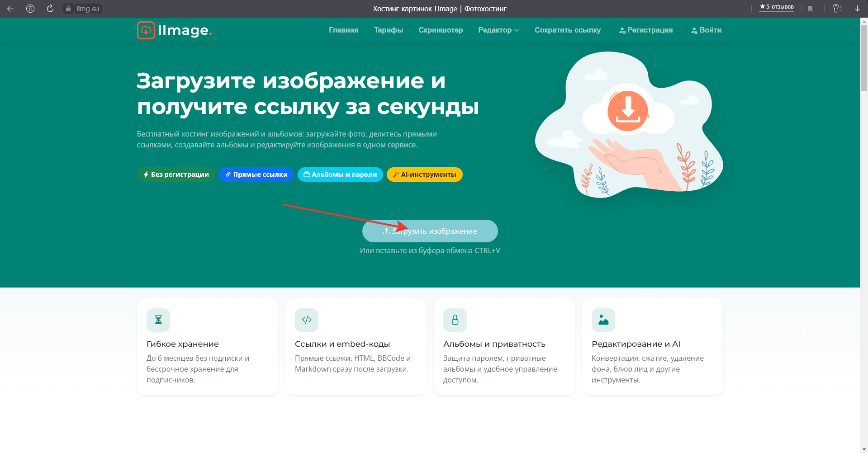Click the До 6 месяцев без подписки description

point(198,369)
